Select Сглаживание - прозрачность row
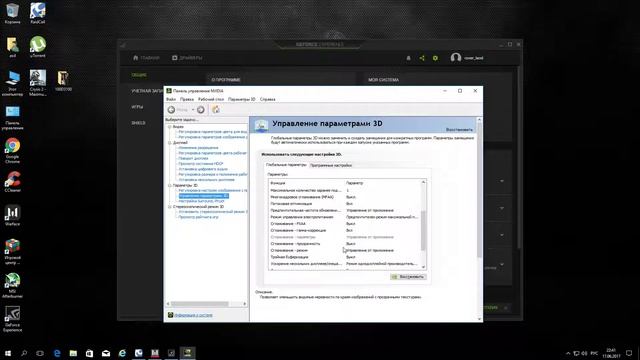640x360 pixels. click(x=345, y=244)
